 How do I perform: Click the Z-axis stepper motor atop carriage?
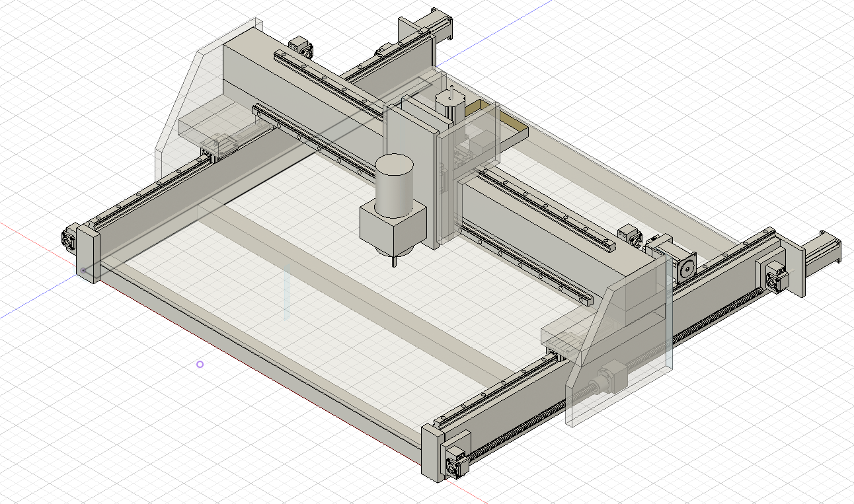coord(446,104)
